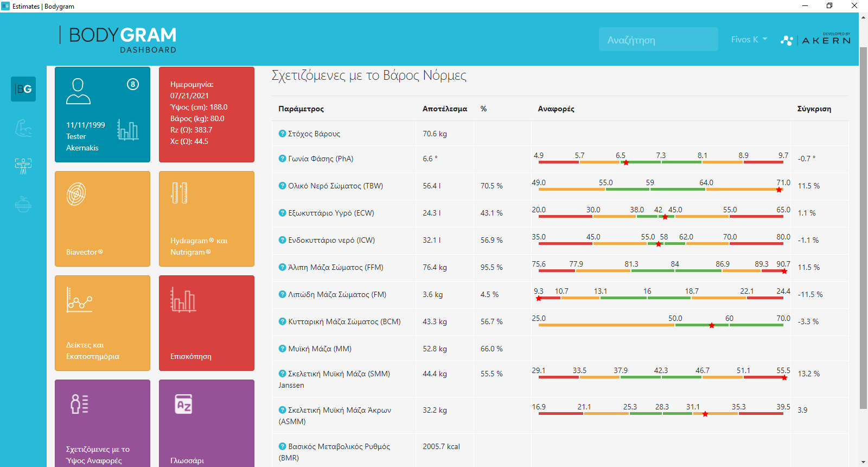Screen dimensions: 868x467
Task: Select the muscle arm sidebar icon
Action: (x=23, y=128)
